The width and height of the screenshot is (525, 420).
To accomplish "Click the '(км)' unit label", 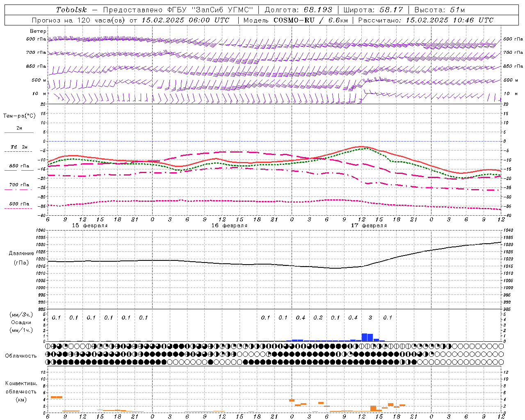I will 21,399.
